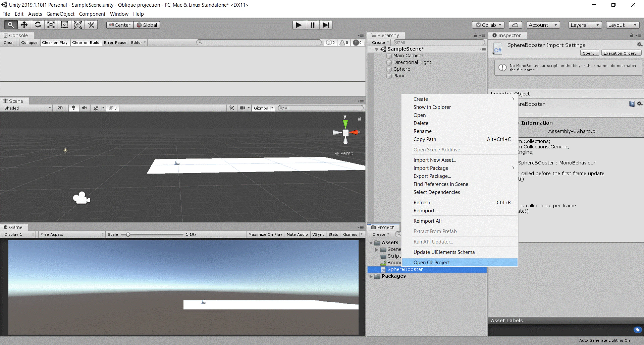Open the Layout dropdown
Image resolution: width=644 pixels, height=345 pixels.
point(623,25)
